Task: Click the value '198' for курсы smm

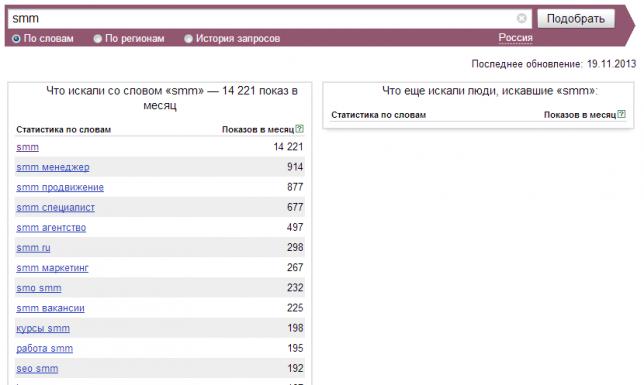Action: (295, 328)
